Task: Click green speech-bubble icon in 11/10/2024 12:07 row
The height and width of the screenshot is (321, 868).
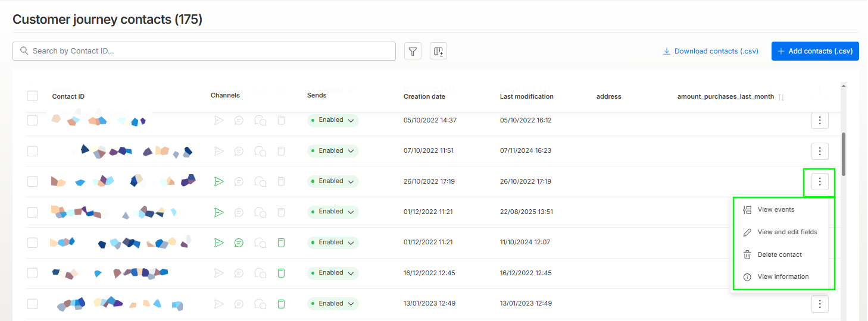Action: coord(239,243)
